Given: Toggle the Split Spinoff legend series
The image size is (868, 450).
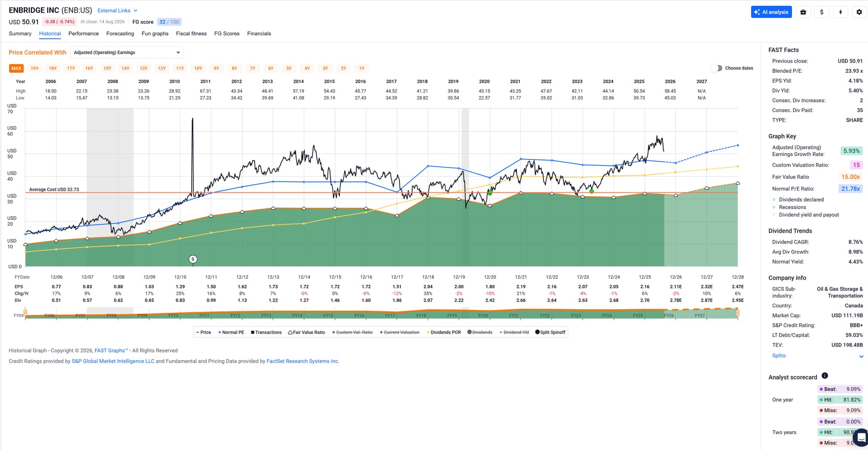Looking at the screenshot, I should click(x=550, y=333).
